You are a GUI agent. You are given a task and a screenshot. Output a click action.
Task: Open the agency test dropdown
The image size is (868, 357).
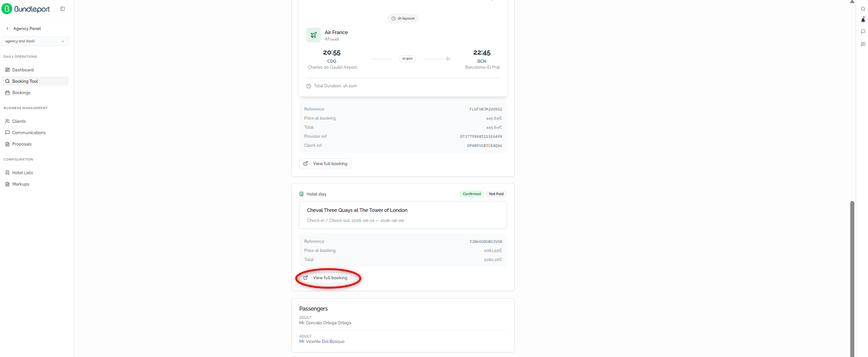point(35,41)
